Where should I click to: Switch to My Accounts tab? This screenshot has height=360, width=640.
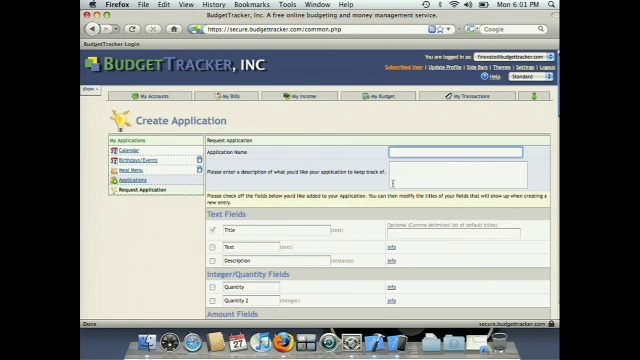click(x=150, y=96)
